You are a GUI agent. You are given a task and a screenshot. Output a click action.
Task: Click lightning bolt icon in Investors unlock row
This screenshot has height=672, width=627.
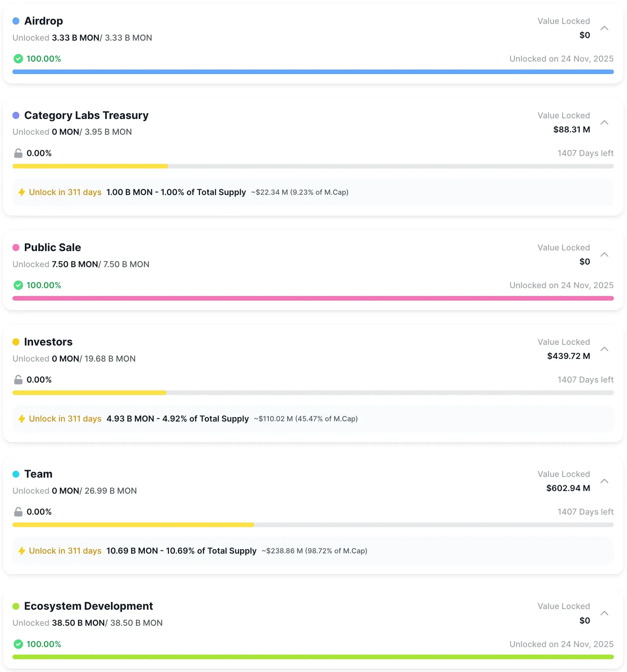[x=22, y=419]
